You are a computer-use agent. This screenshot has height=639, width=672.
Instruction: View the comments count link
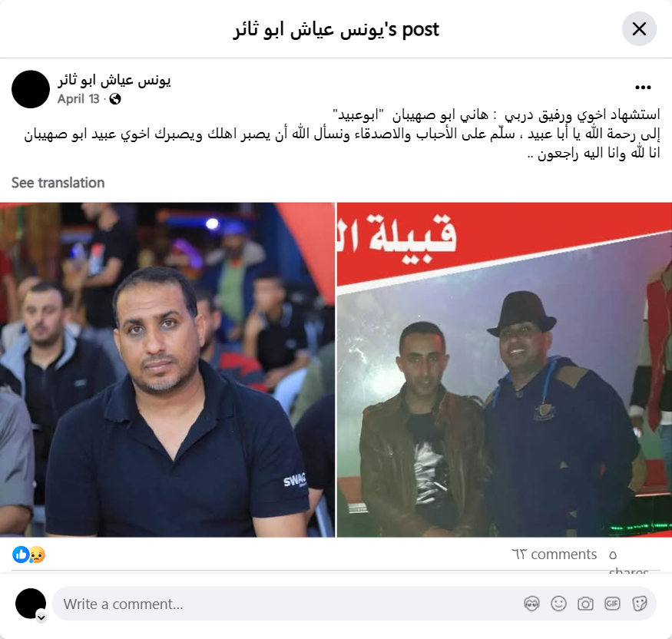click(x=554, y=555)
